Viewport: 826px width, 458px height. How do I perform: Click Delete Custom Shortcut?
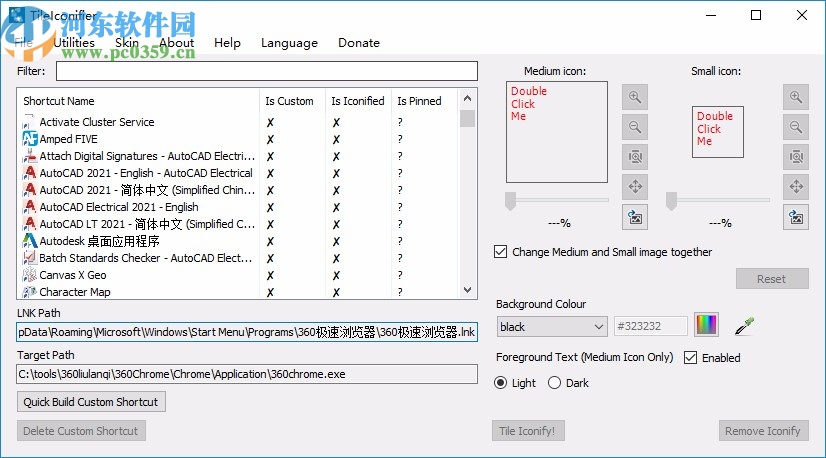[x=81, y=431]
